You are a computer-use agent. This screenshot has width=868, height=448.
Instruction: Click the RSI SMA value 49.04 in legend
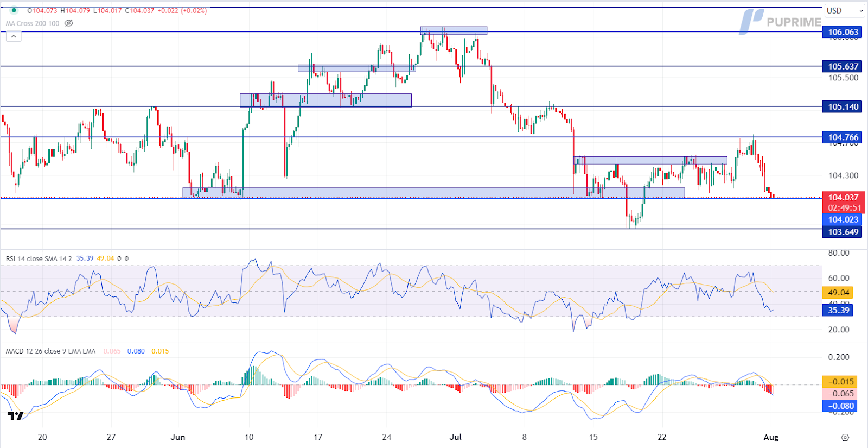point(105,258)
